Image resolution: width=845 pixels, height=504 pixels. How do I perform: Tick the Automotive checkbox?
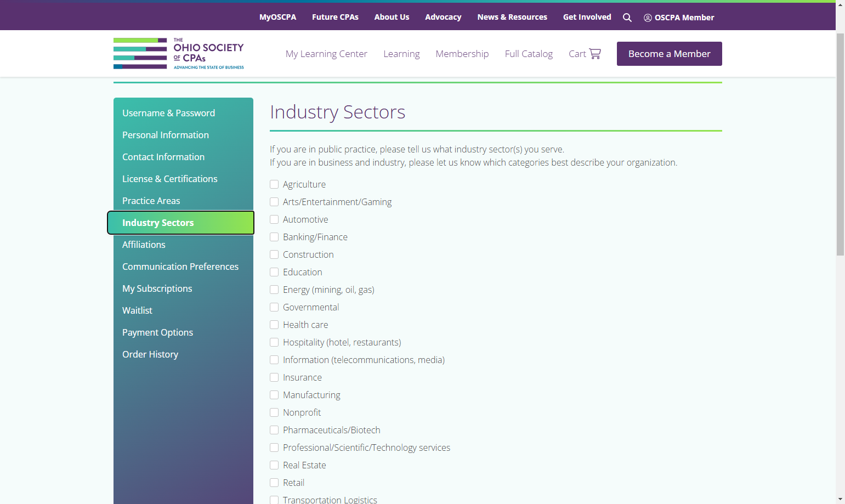[274, 219]
